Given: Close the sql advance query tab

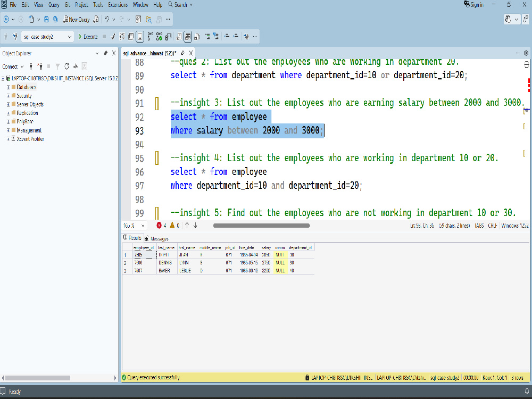Looking at the screenshot, I should coord(191,53).
